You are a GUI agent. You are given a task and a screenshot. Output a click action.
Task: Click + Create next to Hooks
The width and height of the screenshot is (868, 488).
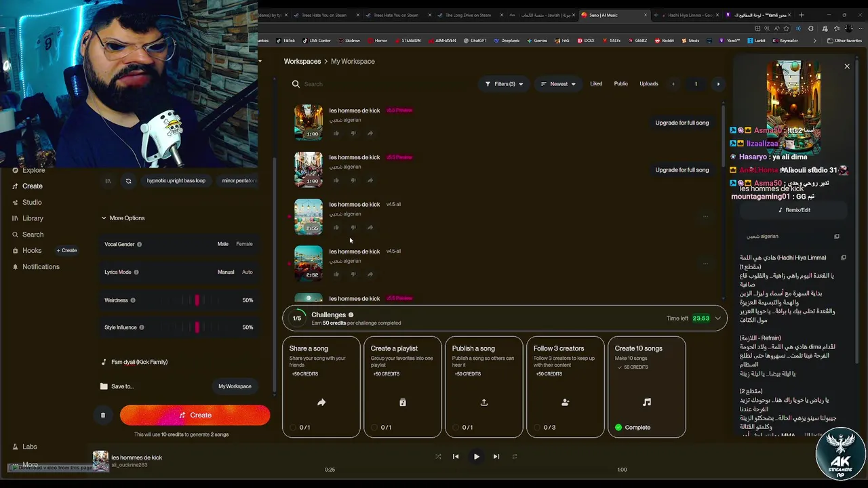[x=66, y=251]
